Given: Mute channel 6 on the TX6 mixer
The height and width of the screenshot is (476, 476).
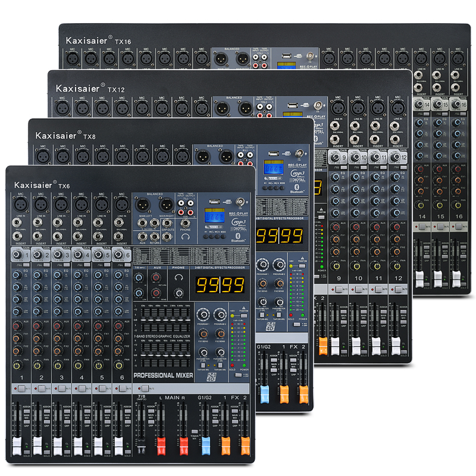Looking at the screenshot, I should point(123,389).
